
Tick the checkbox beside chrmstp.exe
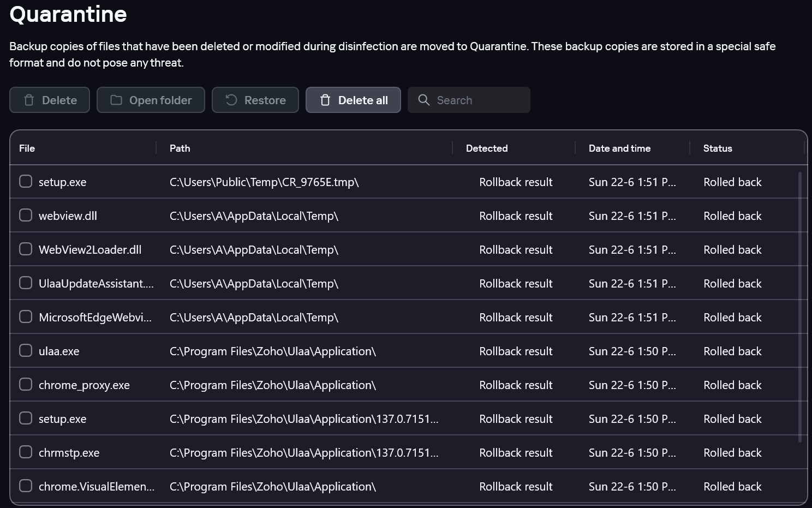[26, 452]
